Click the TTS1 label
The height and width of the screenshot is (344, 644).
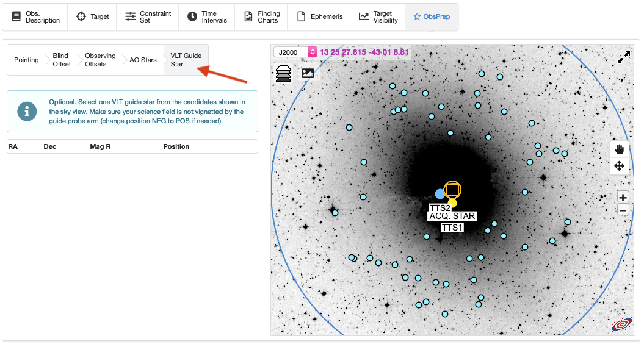point(452,228)
